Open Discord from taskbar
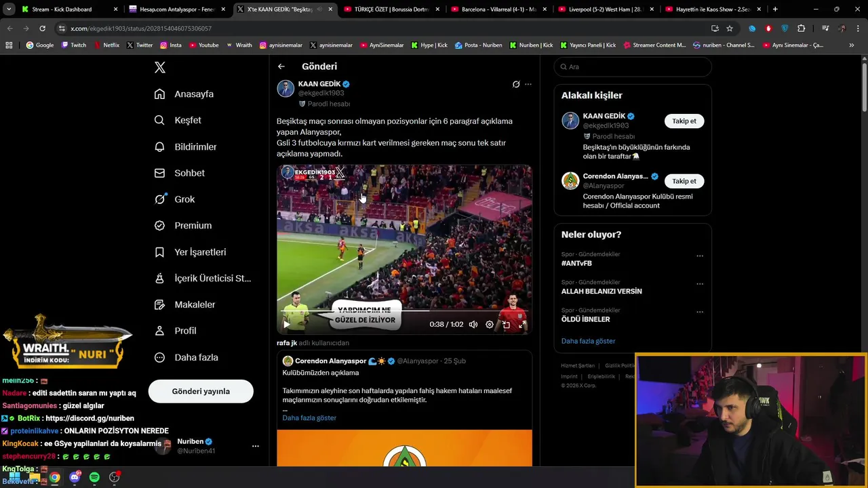 (75, 477)
